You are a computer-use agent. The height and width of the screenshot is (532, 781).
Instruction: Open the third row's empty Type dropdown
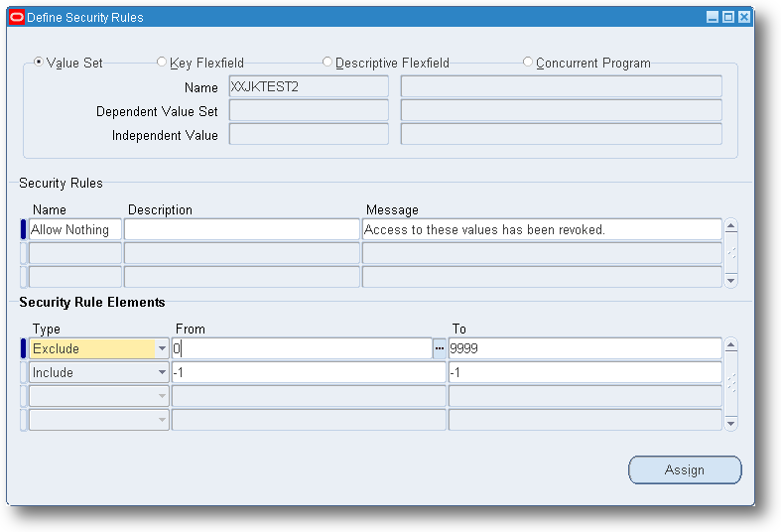click(x=162, y=396)
